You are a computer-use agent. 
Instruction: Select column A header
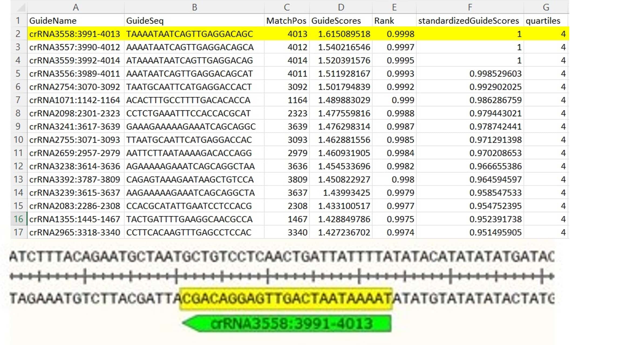(76, 7)
